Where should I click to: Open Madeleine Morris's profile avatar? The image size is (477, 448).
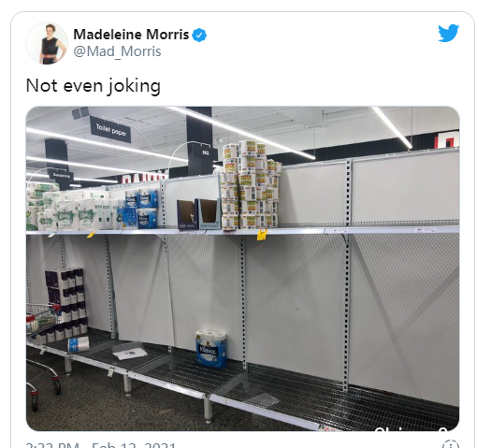(x=47, y=43)
